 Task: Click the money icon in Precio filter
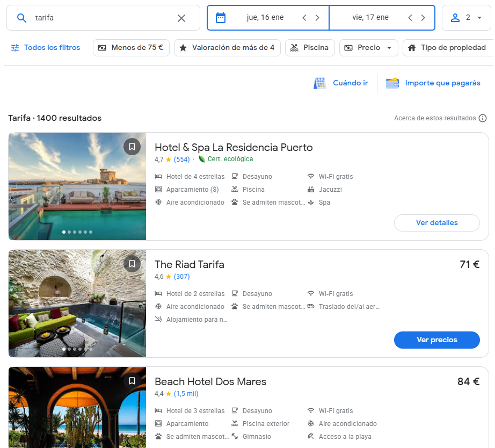coord(348,48)
